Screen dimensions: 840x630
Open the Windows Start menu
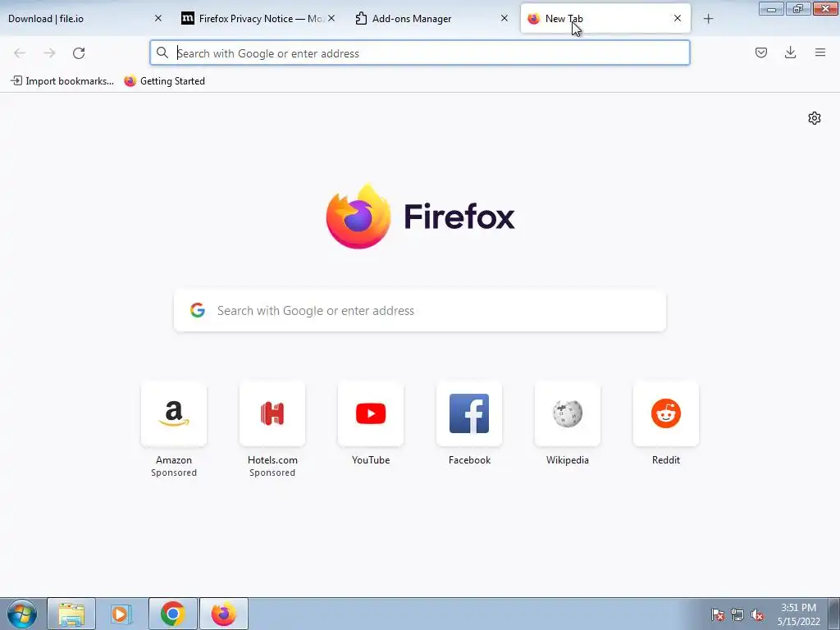[x=22, y=614]
